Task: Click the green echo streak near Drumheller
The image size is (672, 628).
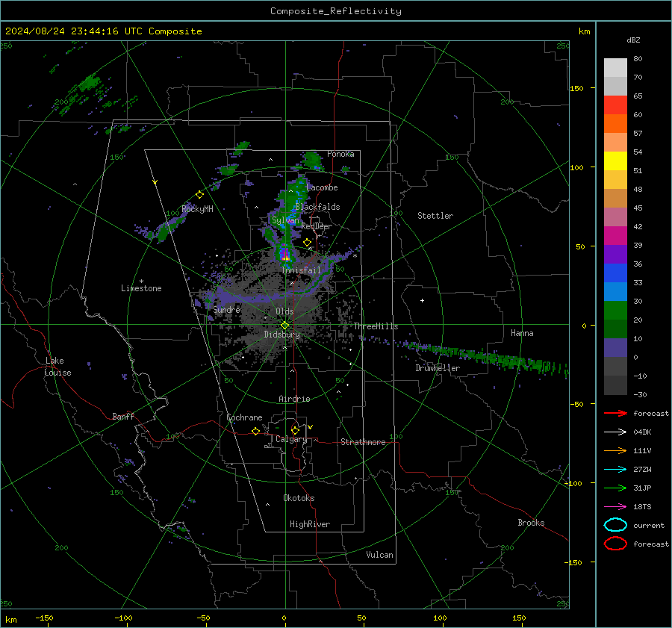Action: point(485,355)
